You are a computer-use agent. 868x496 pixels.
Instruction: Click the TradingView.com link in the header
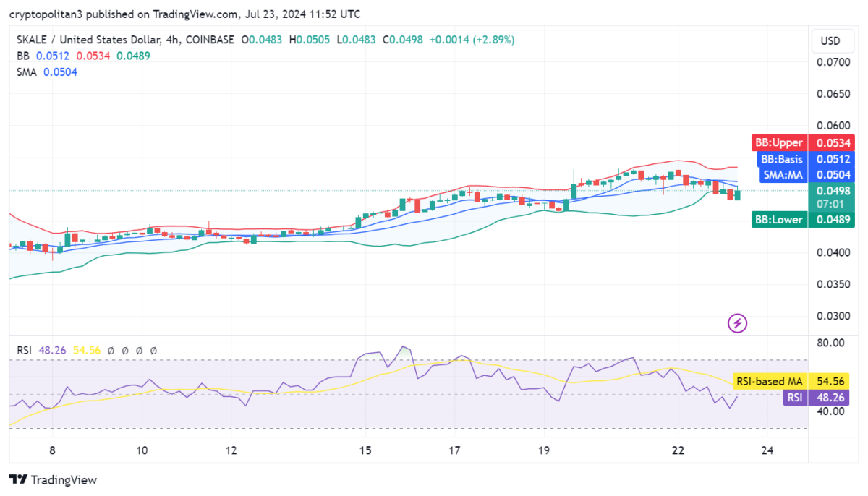click(195, 14)
